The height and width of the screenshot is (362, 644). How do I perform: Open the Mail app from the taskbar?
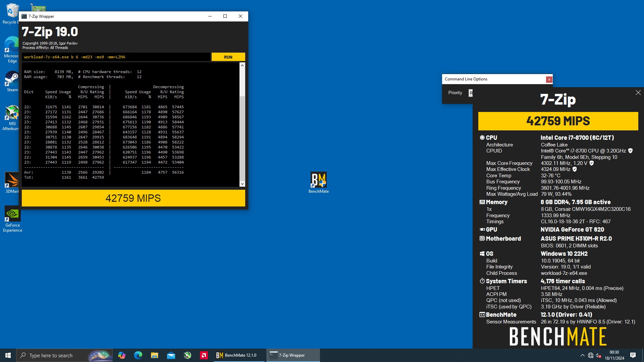coord(171,355)
